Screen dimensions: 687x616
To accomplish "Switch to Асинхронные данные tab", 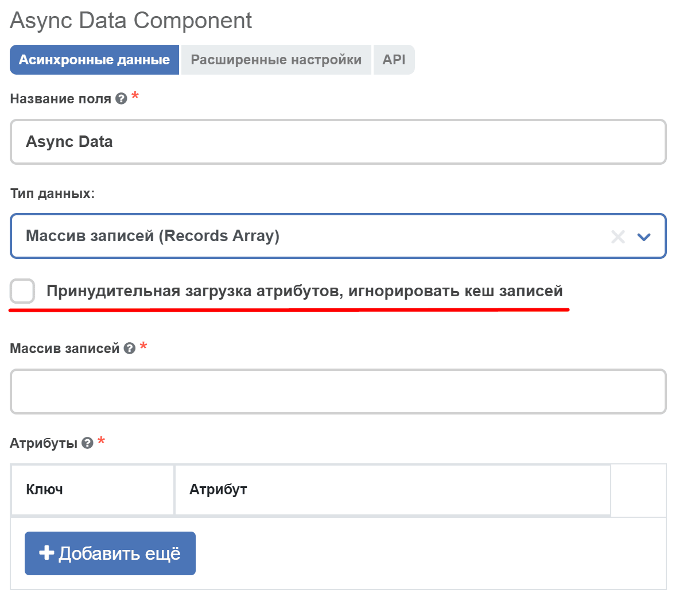I will [x=94, y=60].
